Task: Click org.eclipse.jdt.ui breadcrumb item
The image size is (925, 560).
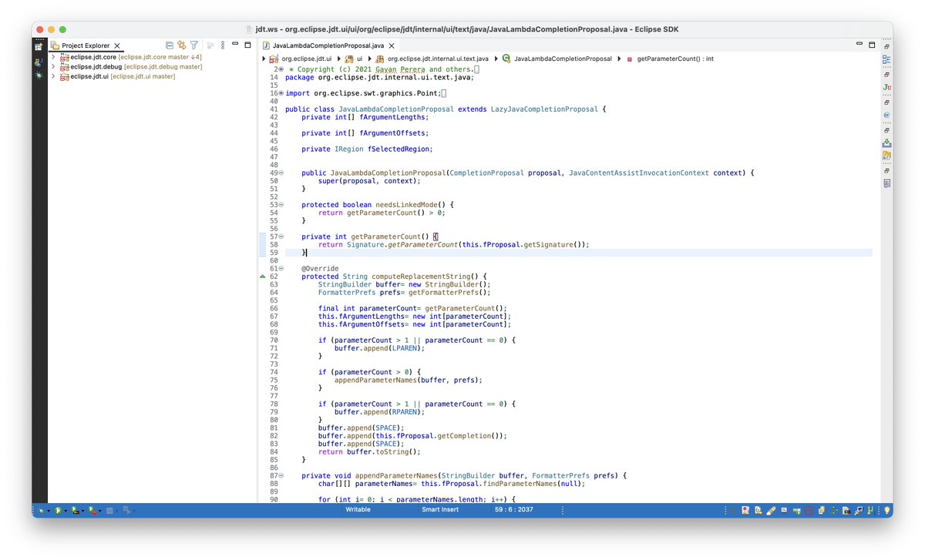Action: [x=300, y=59]
